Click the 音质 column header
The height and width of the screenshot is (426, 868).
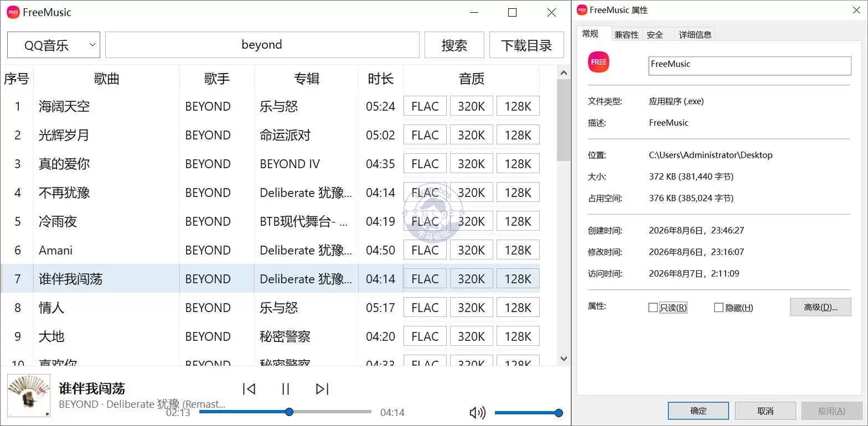(472, 79)
